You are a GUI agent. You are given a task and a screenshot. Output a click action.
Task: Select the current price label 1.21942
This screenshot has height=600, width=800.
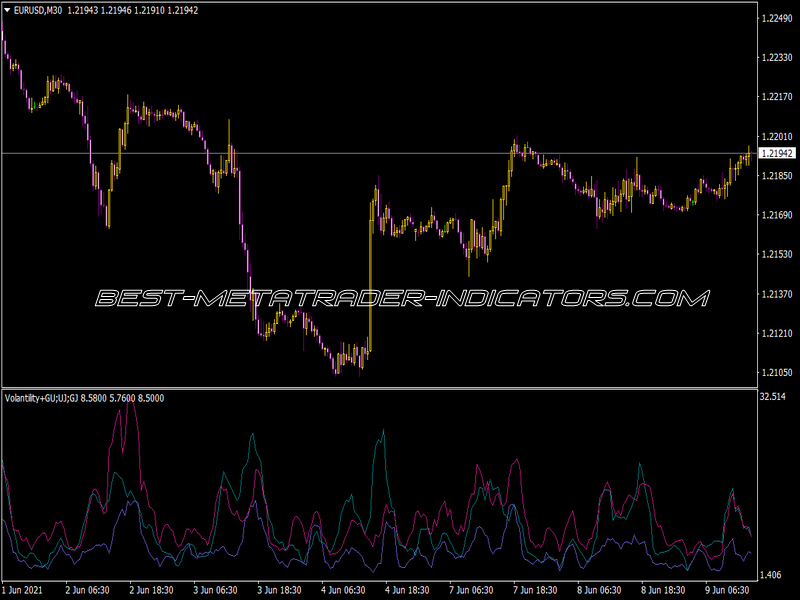coord(777,153)
